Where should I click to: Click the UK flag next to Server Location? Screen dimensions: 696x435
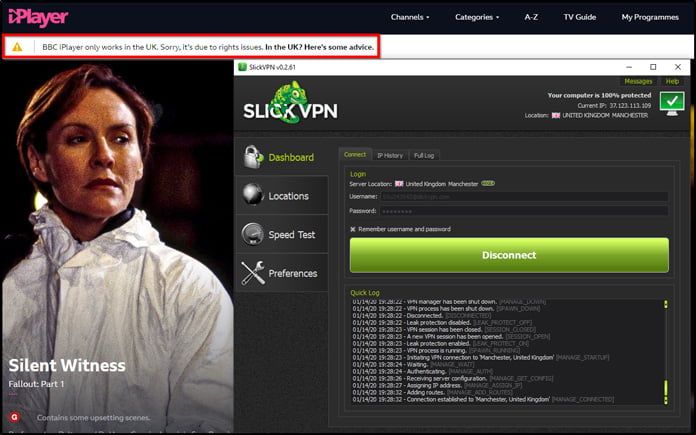pos(399,184)
